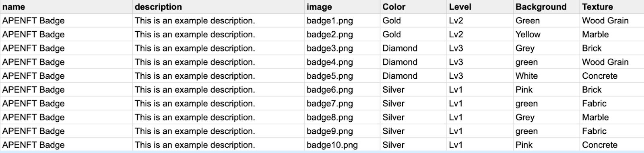Select the Silver cell in badge9 row
644x153 pixels.
coord(413,131)
